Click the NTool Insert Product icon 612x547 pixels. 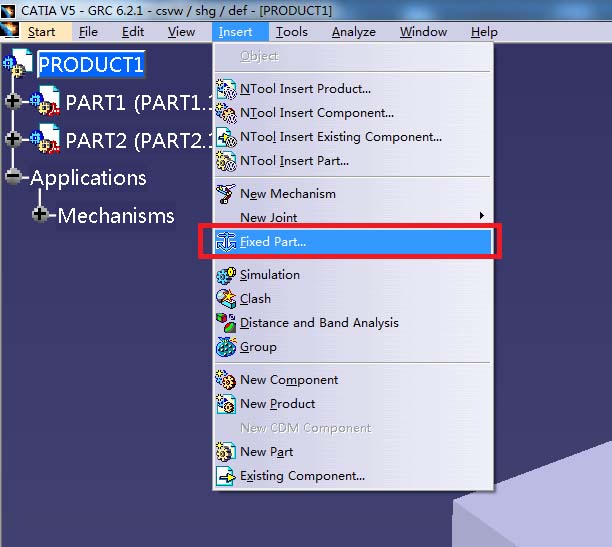point(226,89)
